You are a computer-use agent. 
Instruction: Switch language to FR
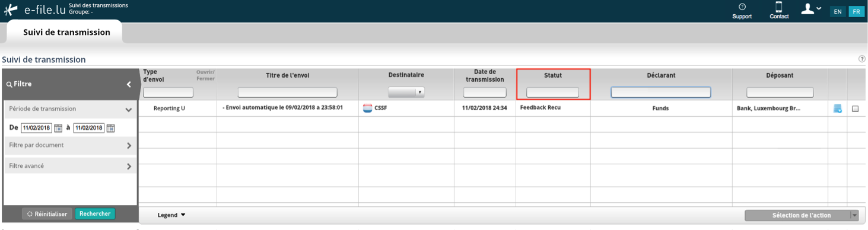point(856,11)
